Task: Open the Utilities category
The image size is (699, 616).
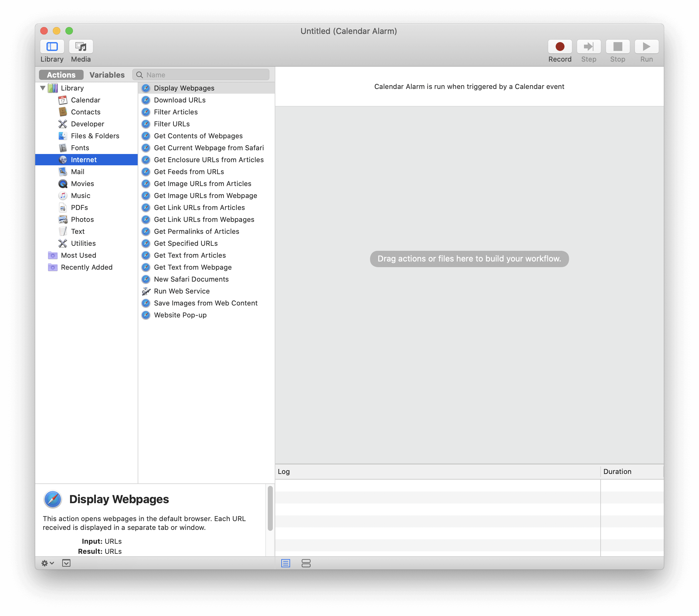Action: tap(83, 243)
